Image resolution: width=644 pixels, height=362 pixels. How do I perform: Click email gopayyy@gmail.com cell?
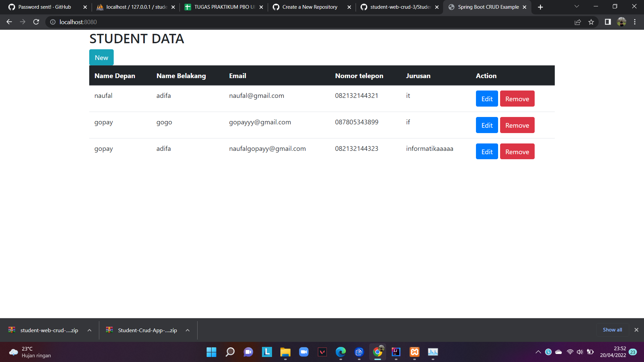[x=260, y=122]
